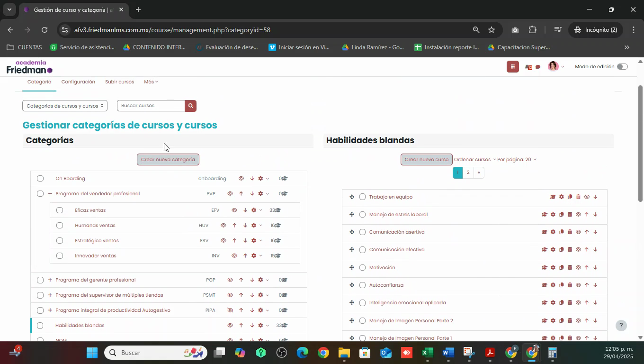The image size is (644, 364).
Task: Go to page 2 of courses
Action: pyautogui.click(x=468, y=173)
